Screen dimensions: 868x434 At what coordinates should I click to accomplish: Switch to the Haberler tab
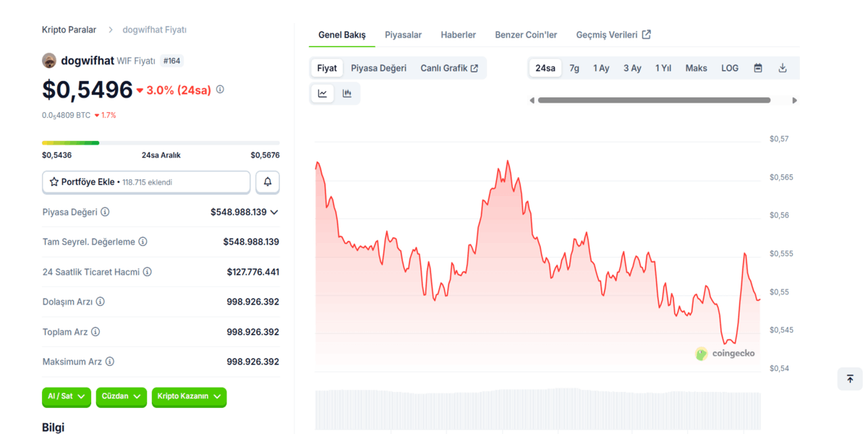coord(458,35)
